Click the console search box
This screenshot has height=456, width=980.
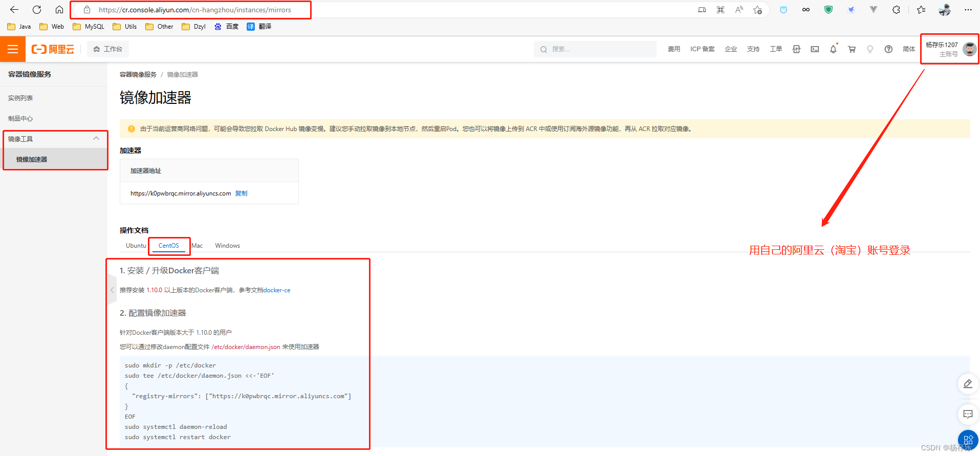(x=595, y=49)
